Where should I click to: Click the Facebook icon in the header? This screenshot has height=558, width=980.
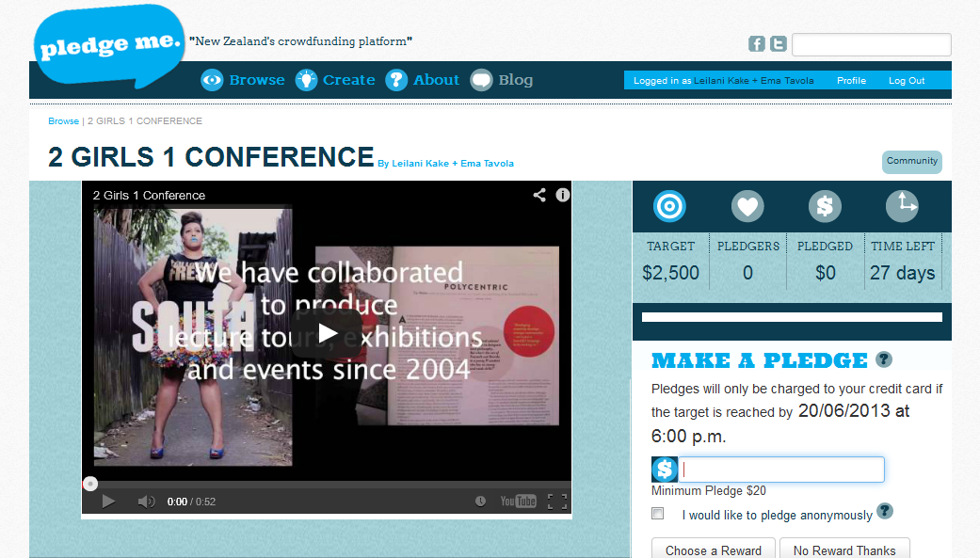[756, 44]
